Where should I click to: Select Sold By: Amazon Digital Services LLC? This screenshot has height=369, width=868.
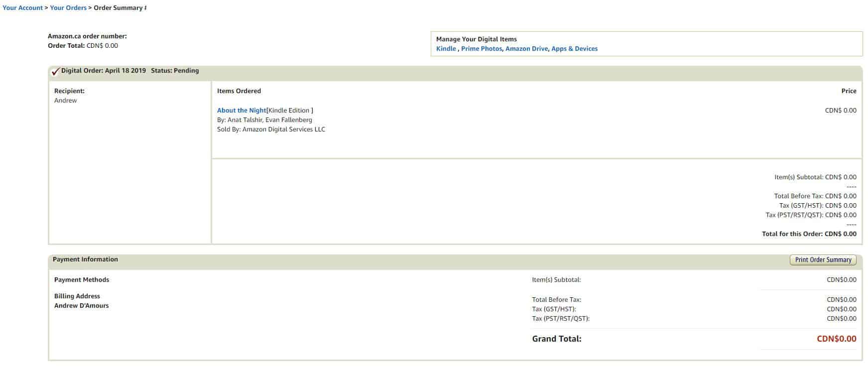click(271, 129)
